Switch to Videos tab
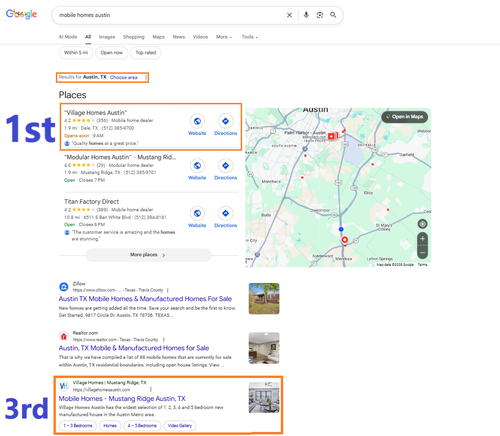Screen dimensions: 500x436 click(x=200, y=37)
